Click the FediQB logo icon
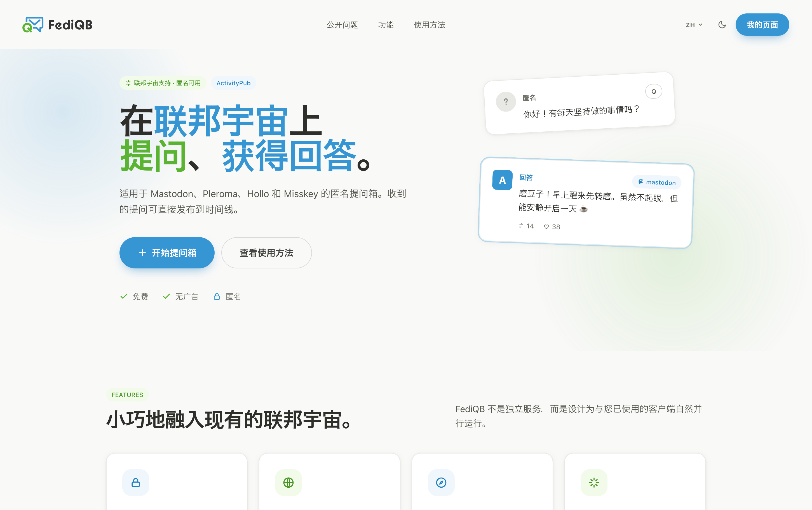 point(33,25)
